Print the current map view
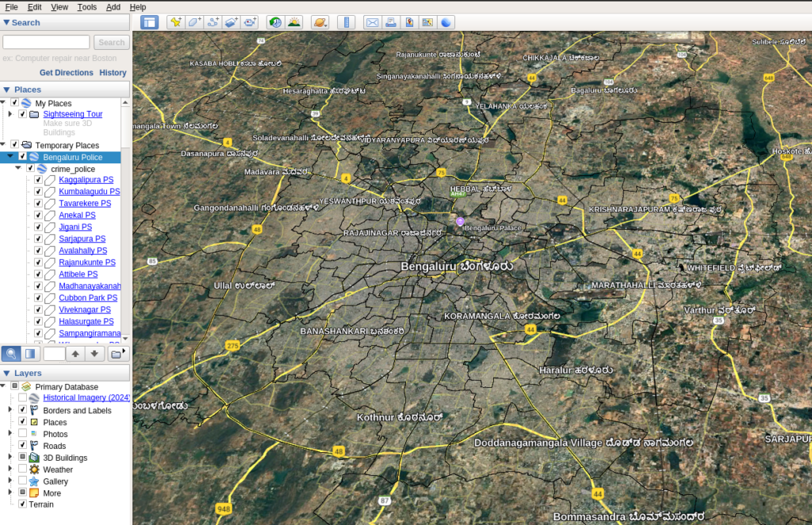The width and height of the screenshot is (812, 525). (391, 22)
